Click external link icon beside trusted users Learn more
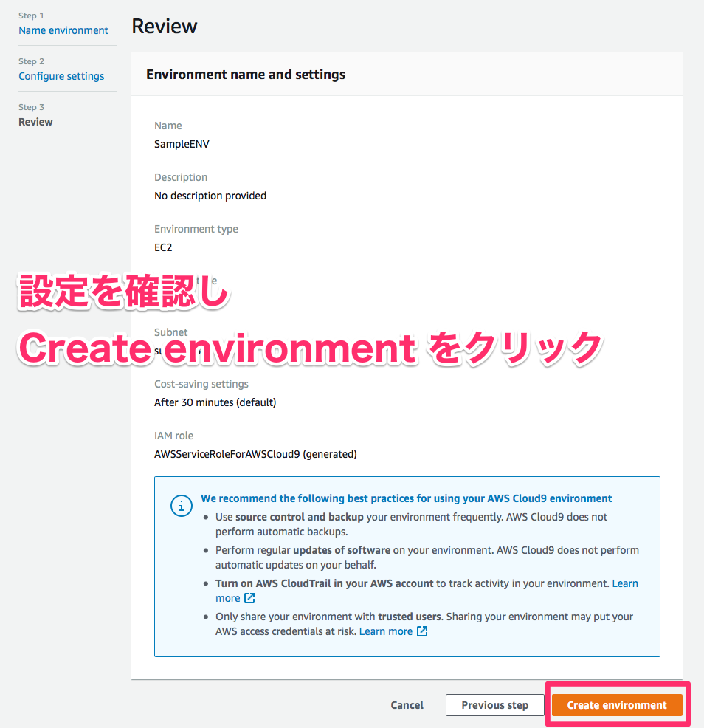The height and width of the screenshot is (728, 704). point(422,631)
